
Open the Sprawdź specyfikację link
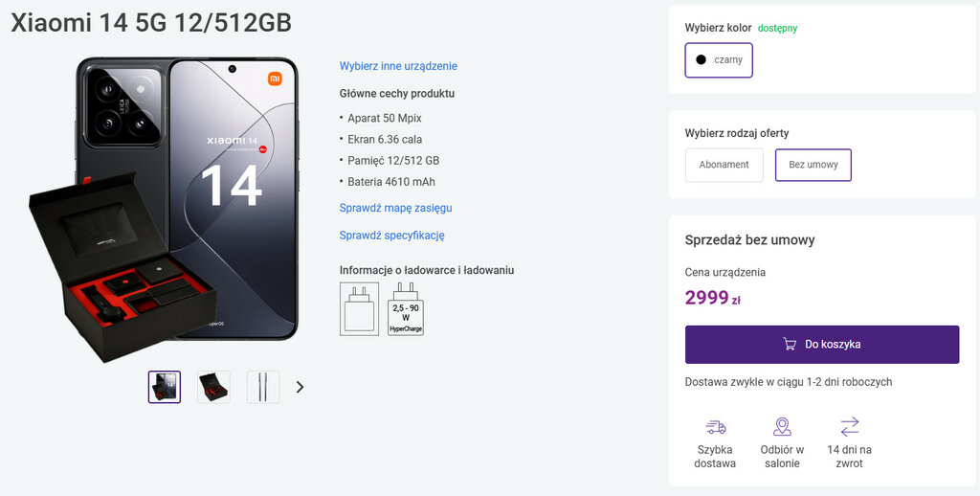click(391, 236)
